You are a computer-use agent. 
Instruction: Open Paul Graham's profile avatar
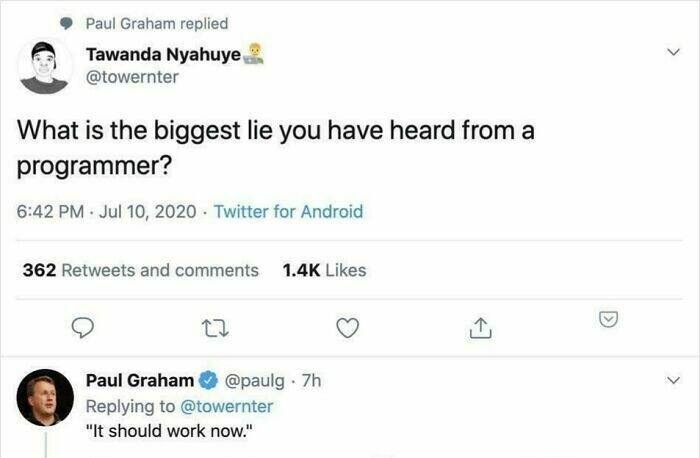click(x=45, y=396)
